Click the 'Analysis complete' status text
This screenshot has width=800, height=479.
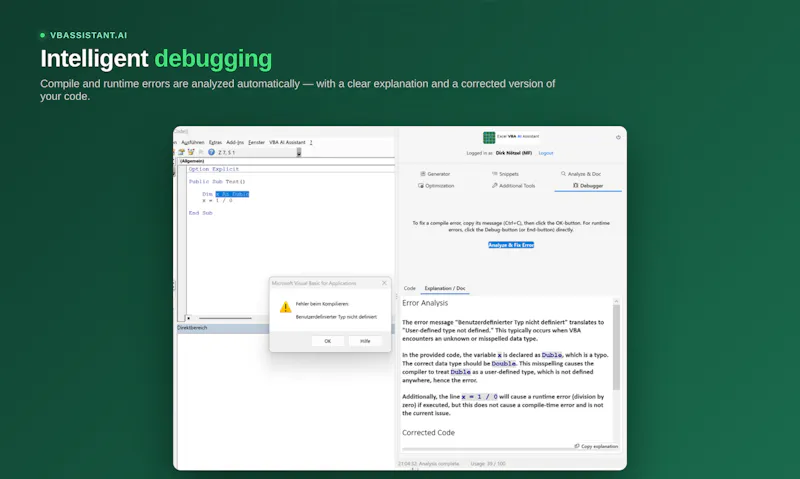click(x=429, y=464)
